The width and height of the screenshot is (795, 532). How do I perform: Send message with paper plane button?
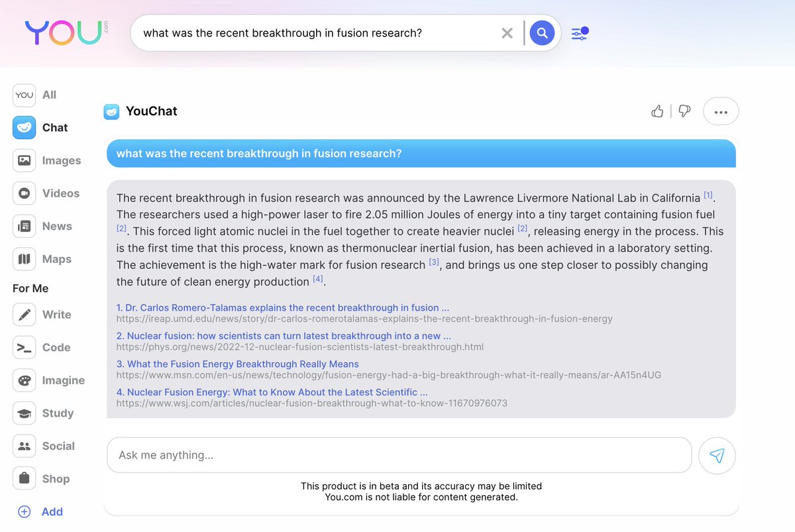click(x=717, y=455)
